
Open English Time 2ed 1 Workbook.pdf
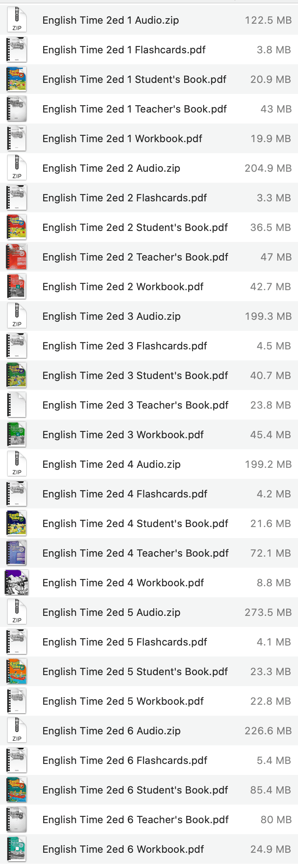coord(122,138)
